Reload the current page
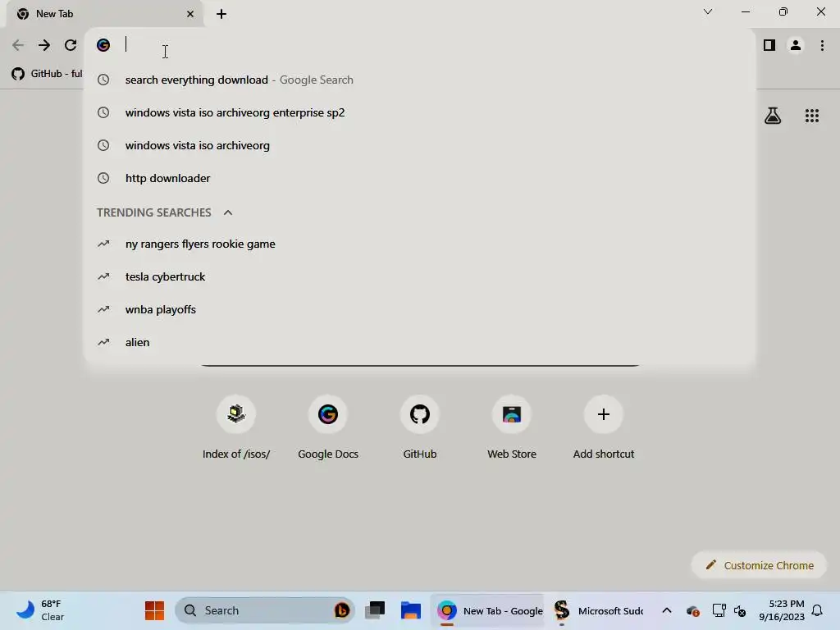Screen dimensions: 840x630 (71, 46)
